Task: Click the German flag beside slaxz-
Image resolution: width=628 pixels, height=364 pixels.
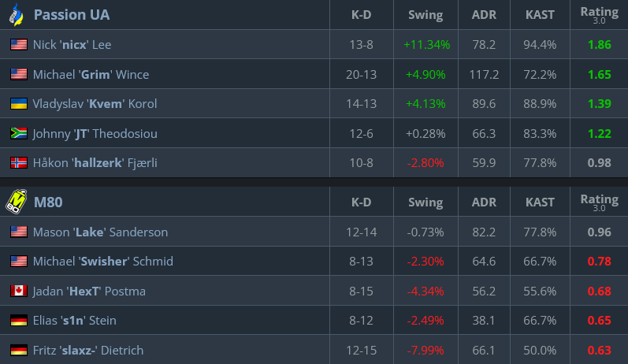Action: tap(19, 350)
